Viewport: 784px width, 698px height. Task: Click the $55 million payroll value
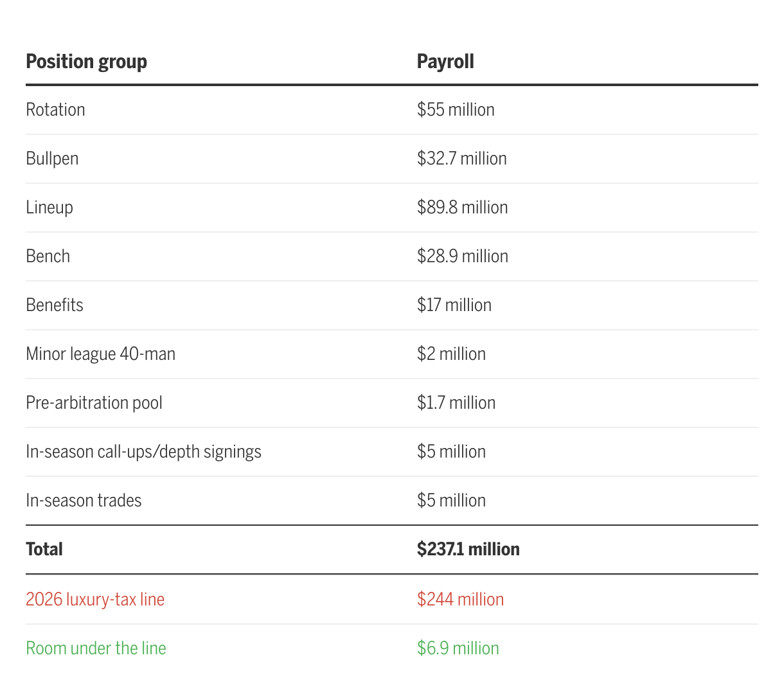pos(456,110)
